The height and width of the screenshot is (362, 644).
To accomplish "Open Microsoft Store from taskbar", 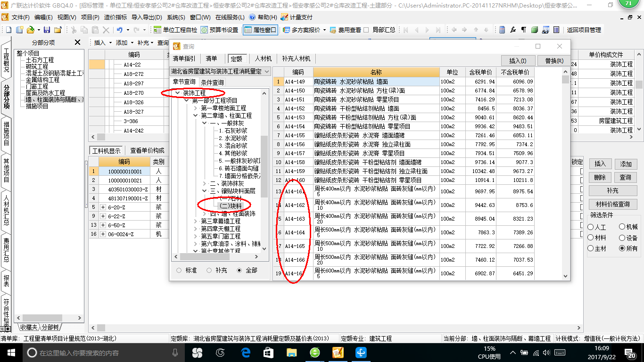I will coord(268,353).
